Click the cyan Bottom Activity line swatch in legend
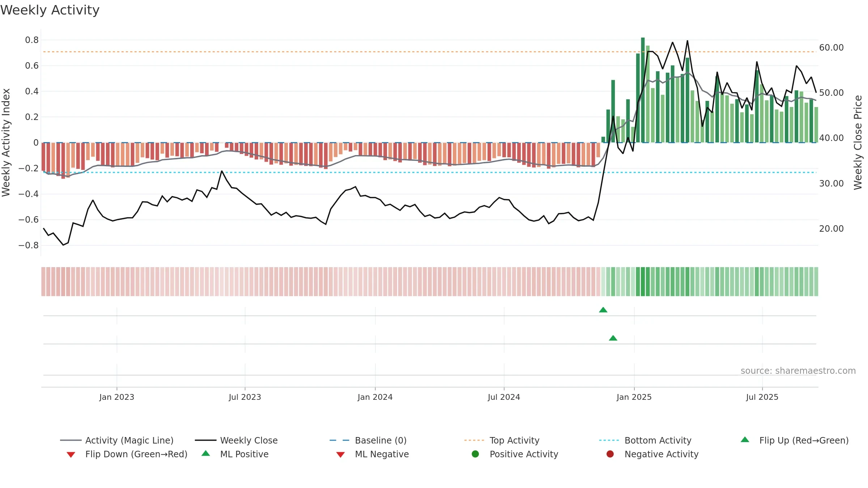Image resolution: width=868 pixels, height=488 pixels. point(609,440)
